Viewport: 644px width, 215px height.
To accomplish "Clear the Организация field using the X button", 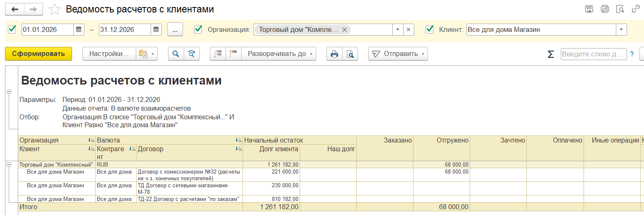I will click(409, 29).
